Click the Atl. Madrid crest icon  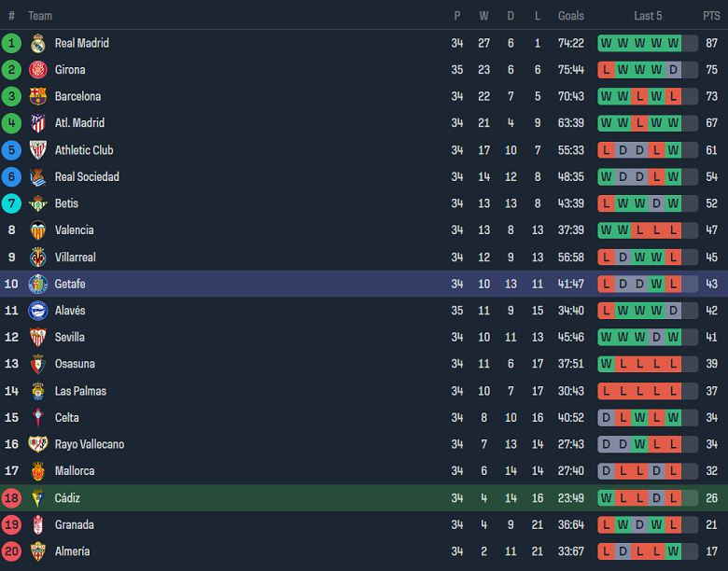tap(38, 123)
